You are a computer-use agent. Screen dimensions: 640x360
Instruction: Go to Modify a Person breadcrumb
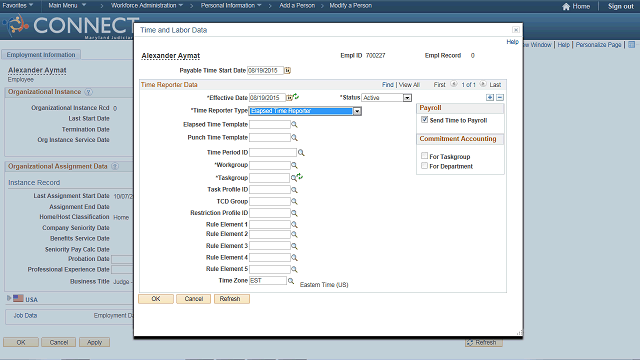351,5
